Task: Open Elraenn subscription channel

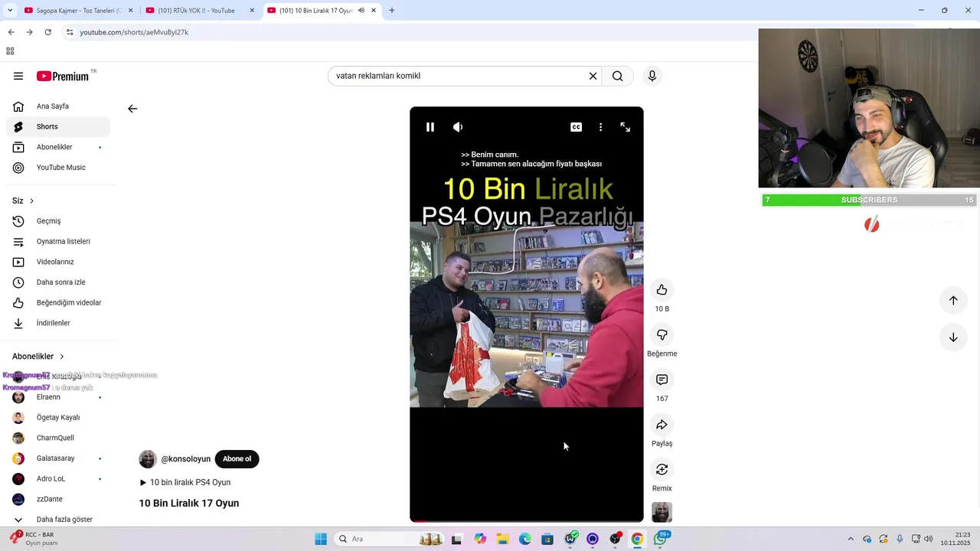Action: (58, 397)
